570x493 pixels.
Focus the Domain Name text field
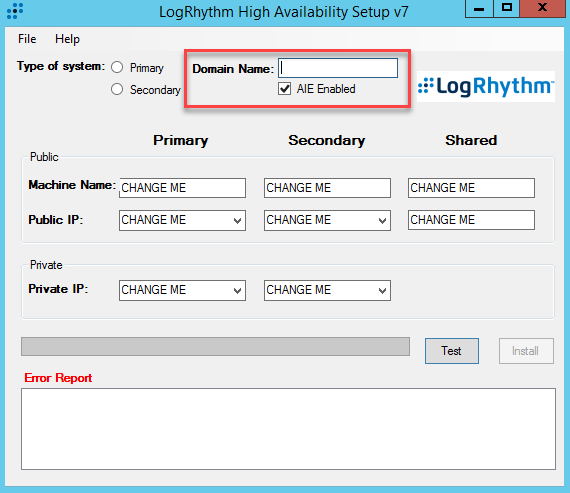click(338, 68)
